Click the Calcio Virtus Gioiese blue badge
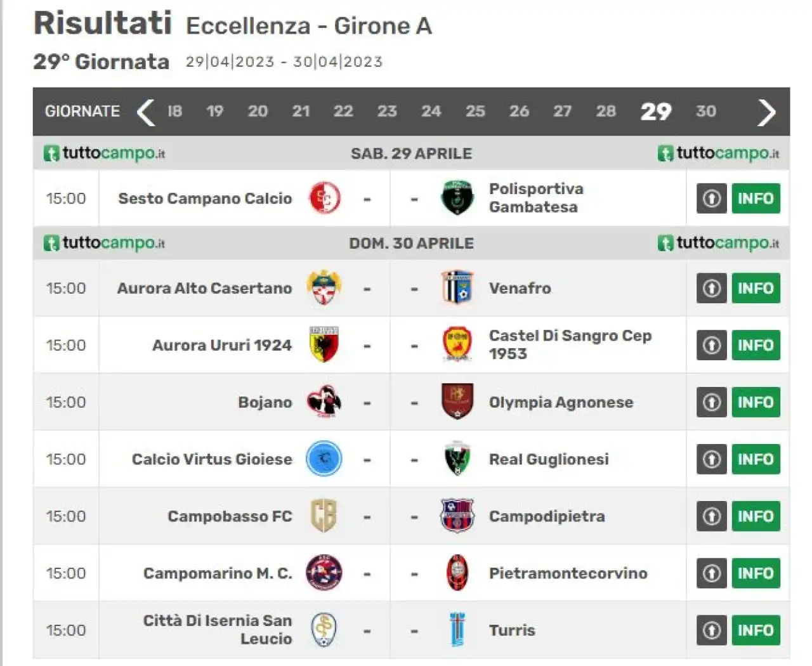The width and height of the screenshot is (812, 666). (x=324, y=459)
